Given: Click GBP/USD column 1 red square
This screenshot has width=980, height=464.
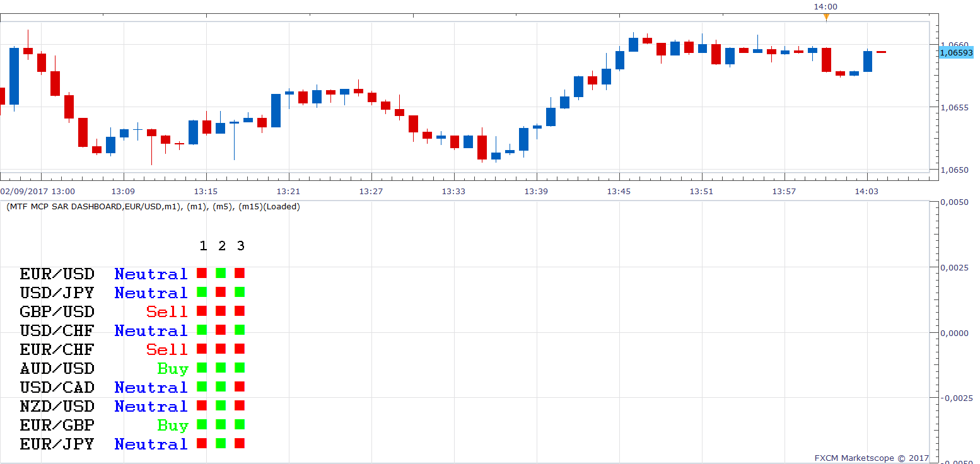Looking at the screenshot, I should [202, 311].
